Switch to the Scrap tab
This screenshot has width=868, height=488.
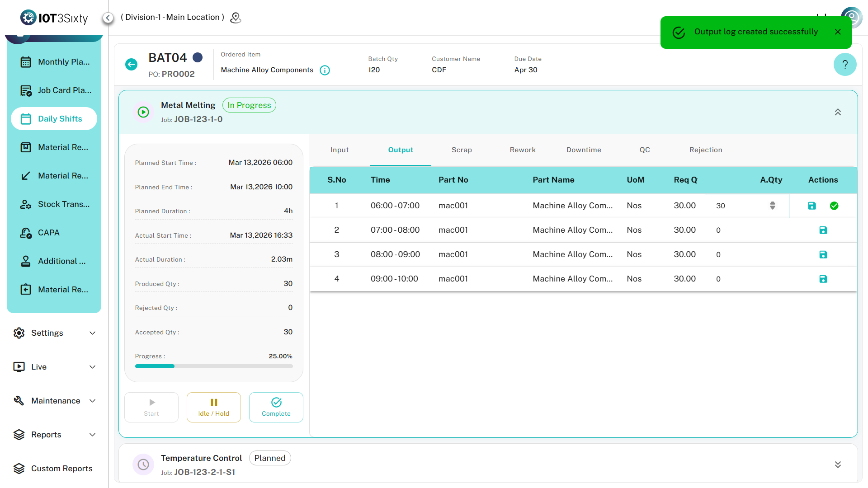[x=461, y=150]
